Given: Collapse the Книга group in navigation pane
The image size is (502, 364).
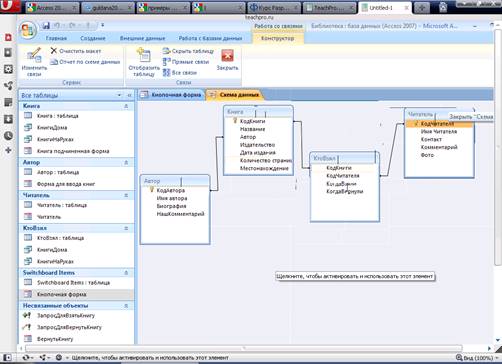Looking at the screenshot, I should coord(126,106).
